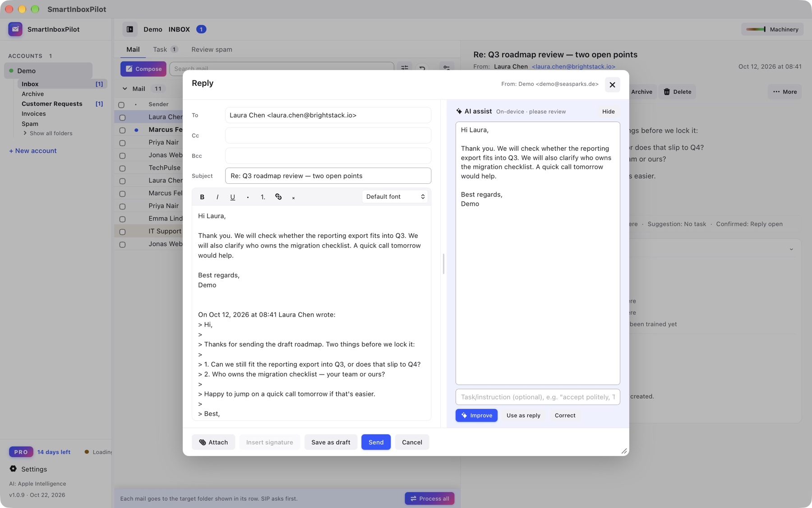The width and height of the screenshot is (812, 508).
Task: Open the More actions menu
Action: 784,92
